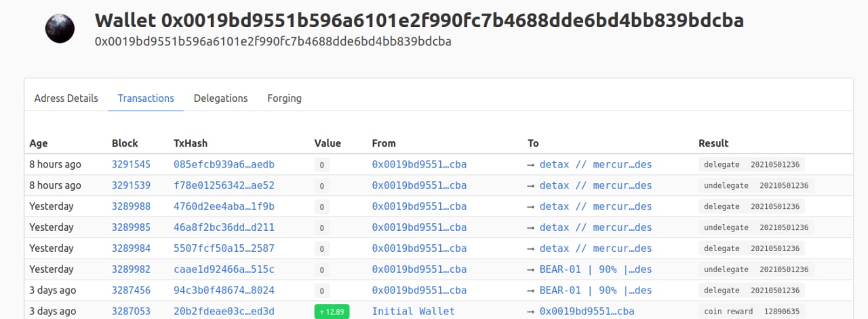The height and width of the screenshot is (319, 868).
Task: Click the green +12.89 value badge
Action: coord(332,312)
